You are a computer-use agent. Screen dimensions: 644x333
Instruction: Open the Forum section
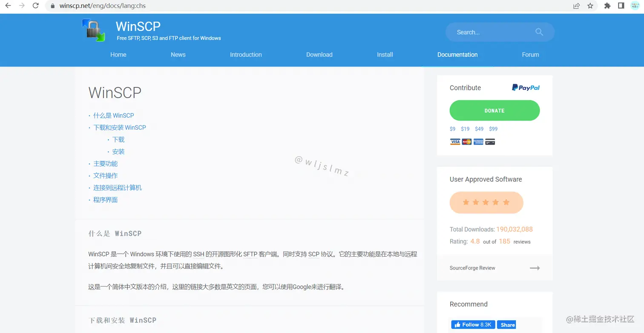point(530,55)
